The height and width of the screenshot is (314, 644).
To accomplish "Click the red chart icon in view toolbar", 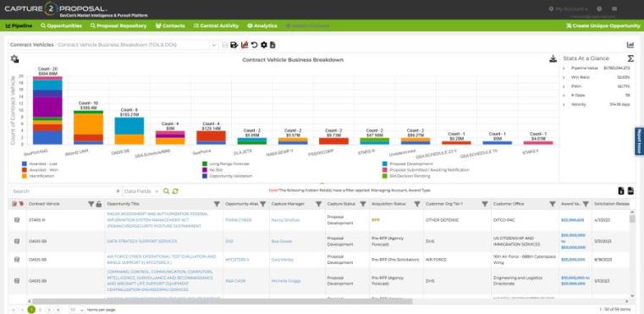I will click(245, 45).
